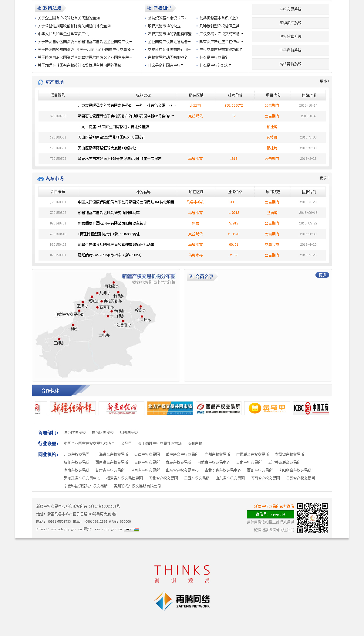Select the 石河子办 marker on the map
This screenshot has height=636, width=364.
(97, 307)
